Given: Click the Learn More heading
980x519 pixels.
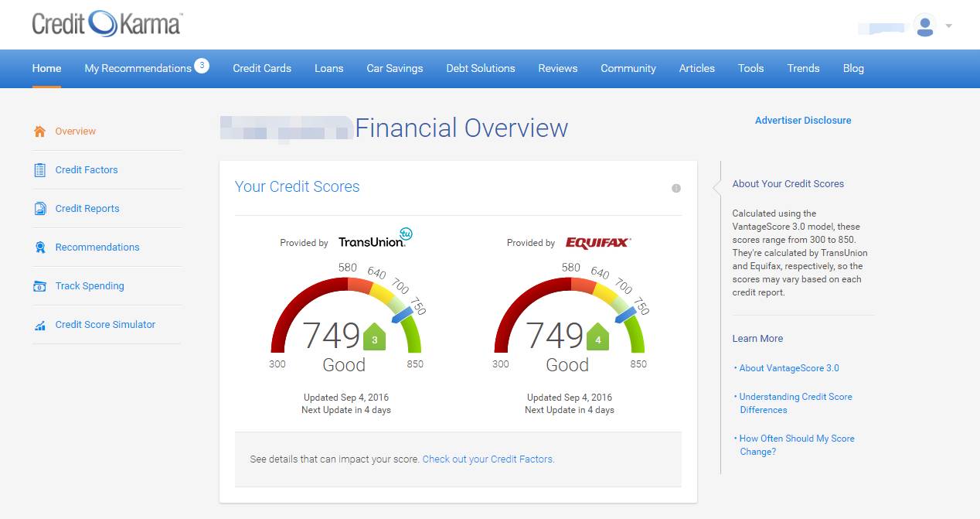Looking at the screenshot, I should 757,339.
